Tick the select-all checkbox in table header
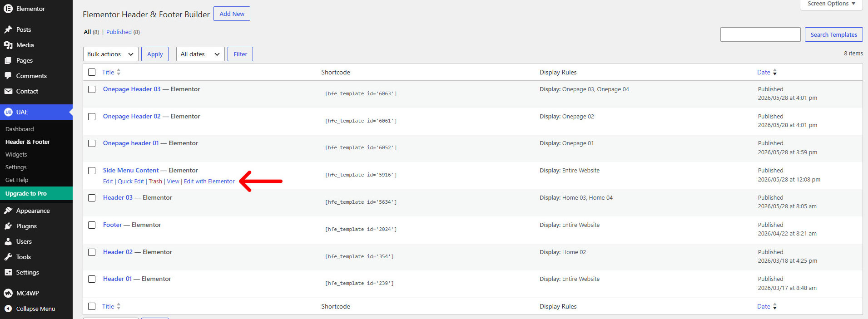This screenshot has height=319, width=868. pos(92,72)
